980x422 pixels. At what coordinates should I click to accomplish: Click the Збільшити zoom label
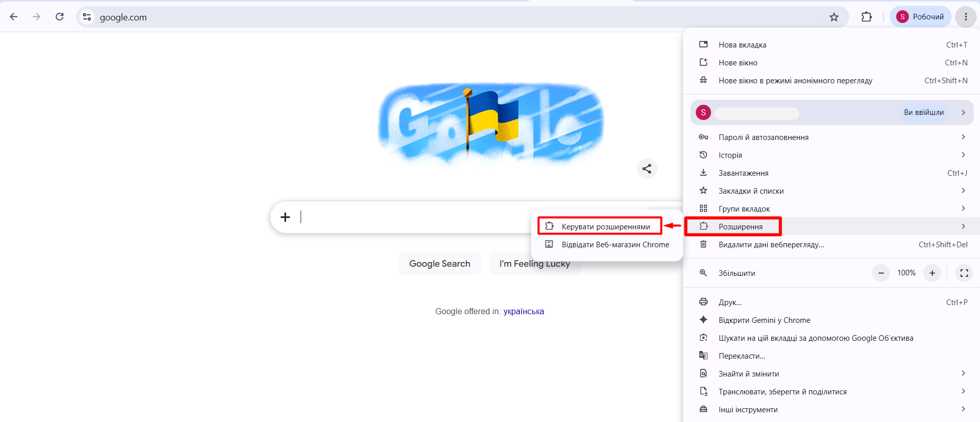pos(737,273)
